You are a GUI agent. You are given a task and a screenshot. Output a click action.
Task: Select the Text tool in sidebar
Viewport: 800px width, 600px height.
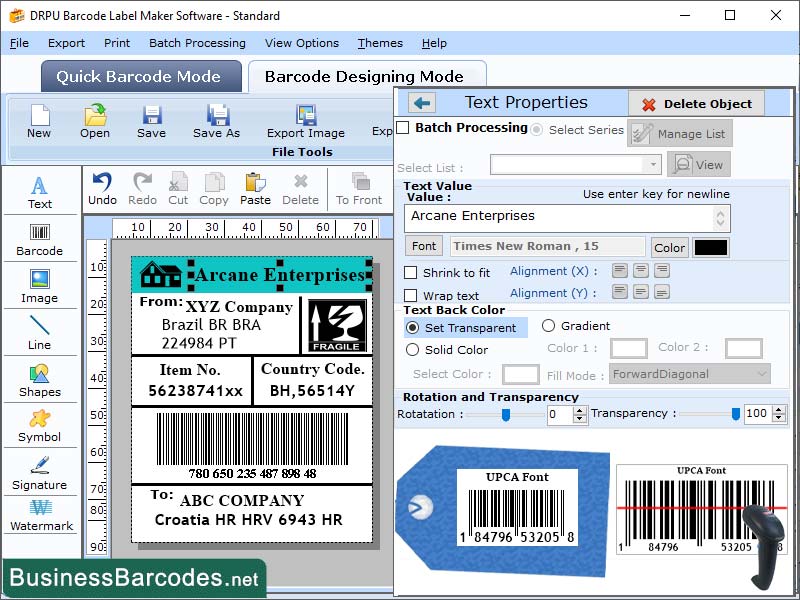[x=40, y=192]
